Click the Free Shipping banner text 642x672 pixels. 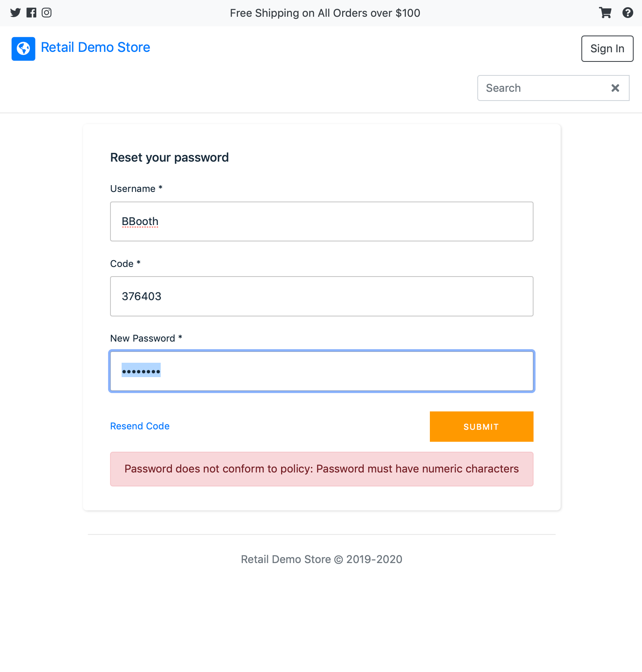point(325,13)
